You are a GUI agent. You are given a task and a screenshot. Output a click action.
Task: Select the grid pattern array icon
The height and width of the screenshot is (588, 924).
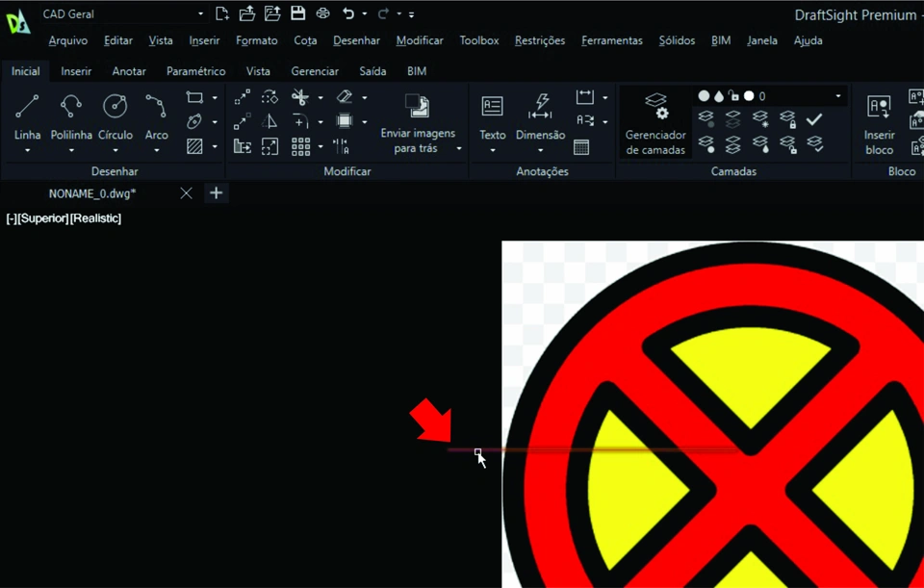point(300,146)
